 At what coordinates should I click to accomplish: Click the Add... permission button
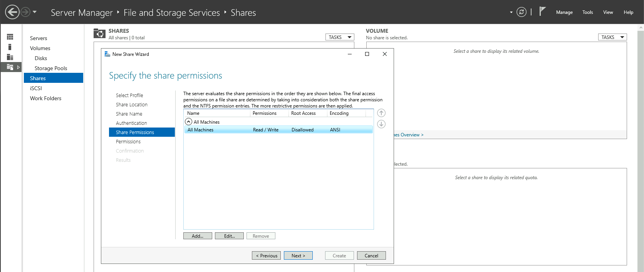click(198, 236)
